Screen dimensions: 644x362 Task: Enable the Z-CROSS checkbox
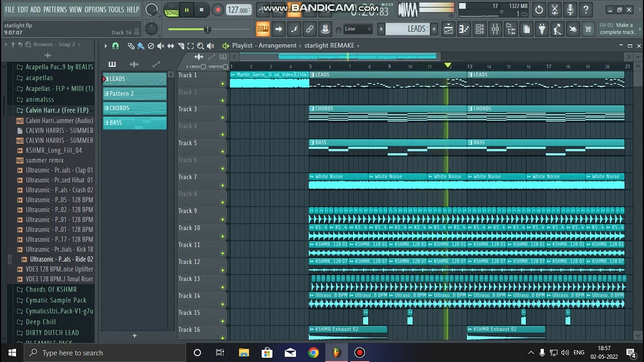[x=203, y=66]
